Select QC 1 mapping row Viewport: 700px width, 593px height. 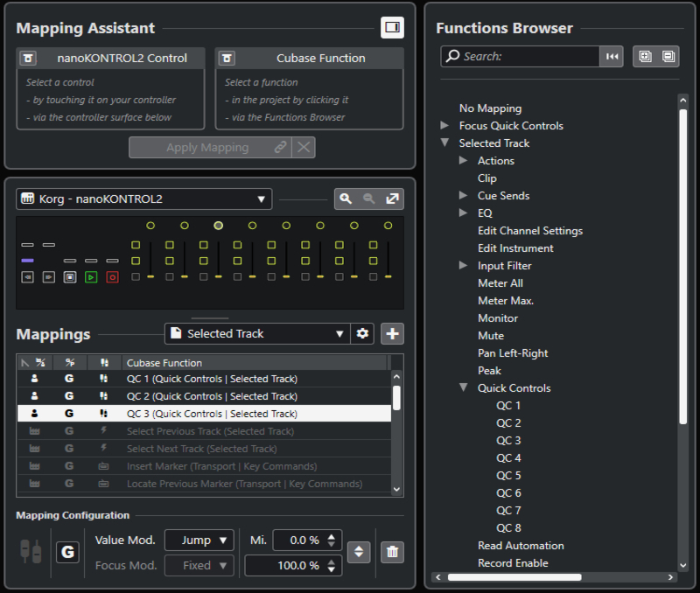(x=204, y=379)
